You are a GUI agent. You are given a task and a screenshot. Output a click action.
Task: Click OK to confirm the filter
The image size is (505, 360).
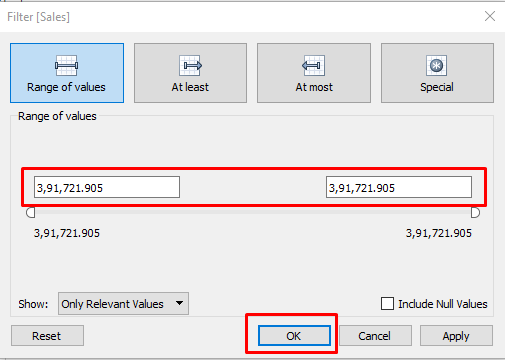point(294,336)
